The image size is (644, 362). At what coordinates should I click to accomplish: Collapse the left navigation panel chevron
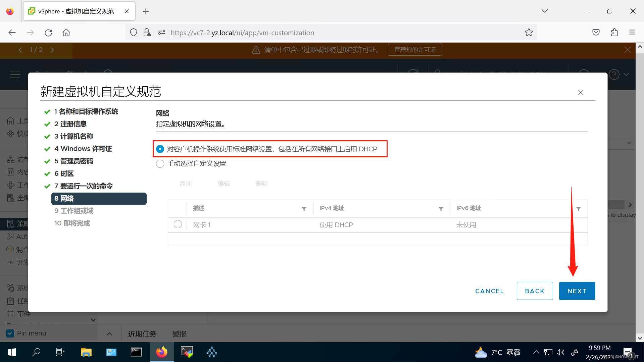coord(93,320)
